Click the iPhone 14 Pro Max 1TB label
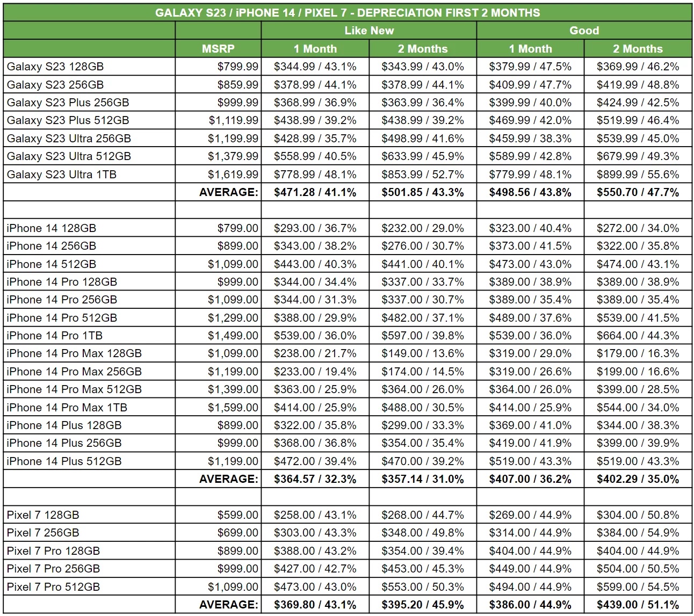Screen dimensions: 694x616 (67, 408)
